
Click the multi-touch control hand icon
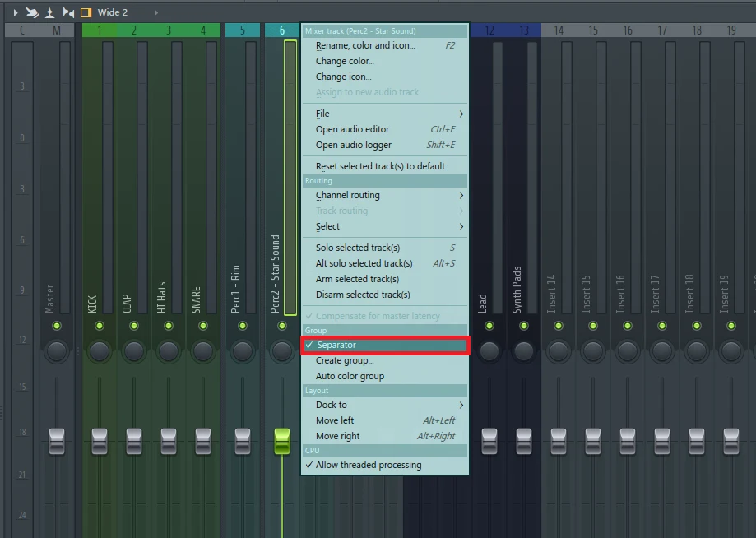click(32, 12)
